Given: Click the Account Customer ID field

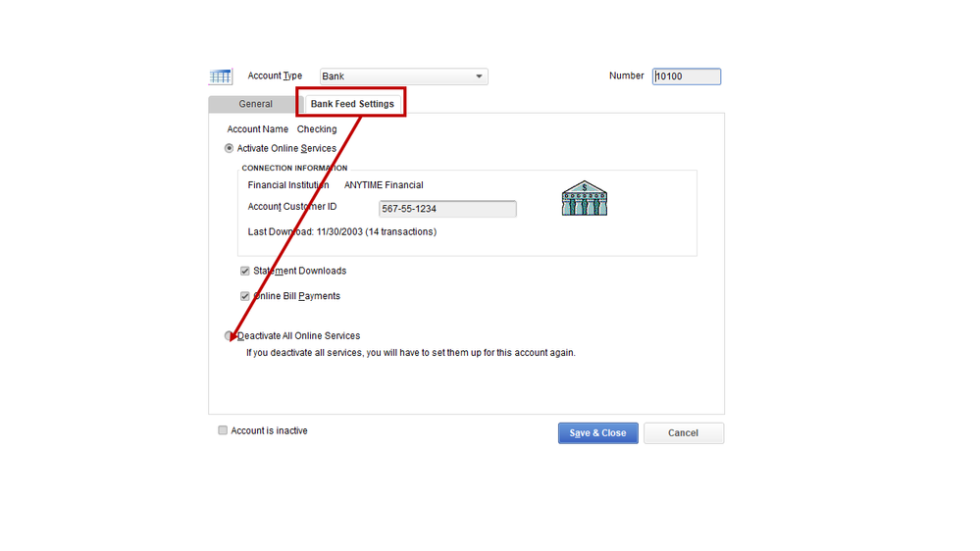Looking at the screenshot, I should tap(447, 209).
